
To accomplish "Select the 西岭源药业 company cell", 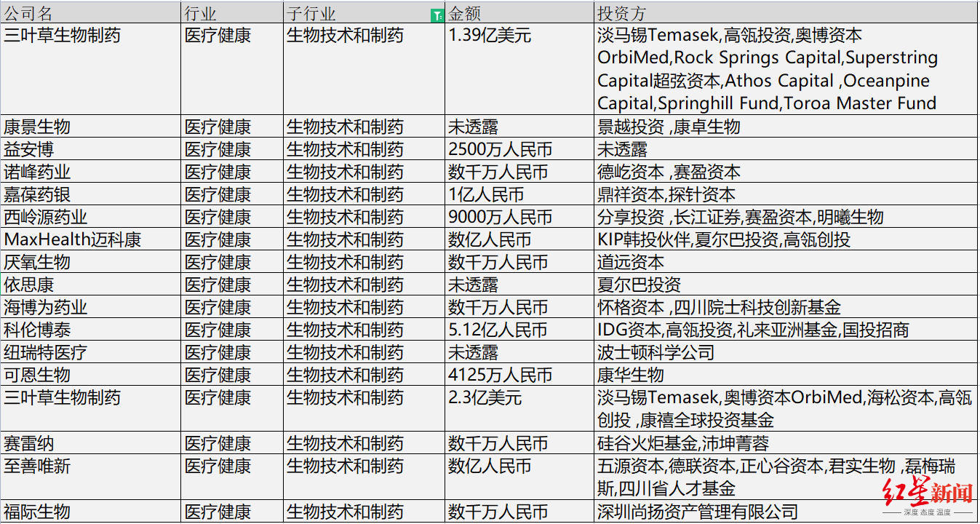I will [90, 217].
